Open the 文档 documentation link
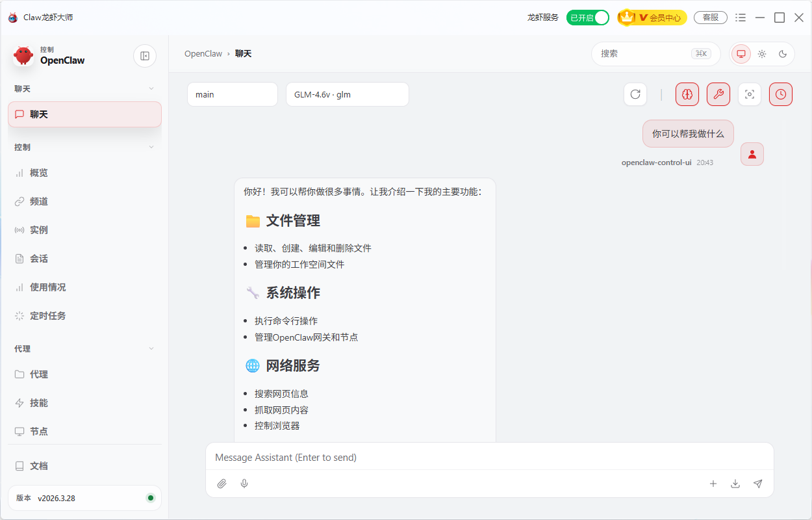Screen dimensions: 812x520 tap(84, 466)
